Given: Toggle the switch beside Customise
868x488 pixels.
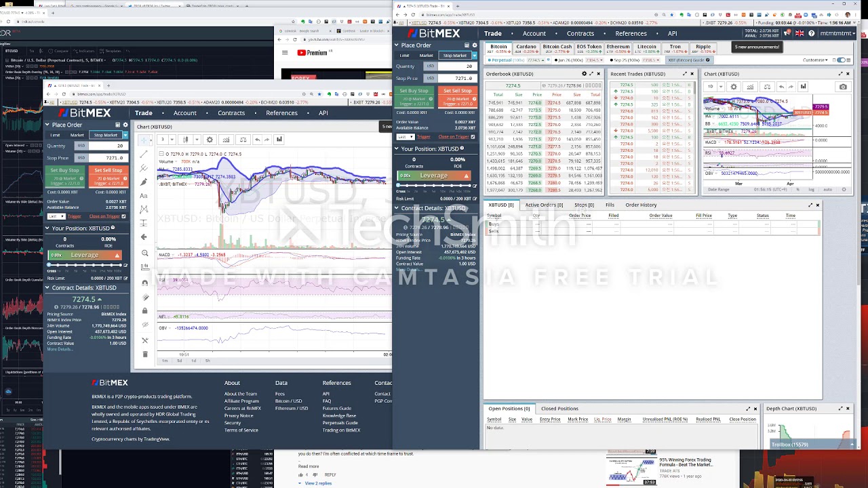Looking at the screenshot, I should click(842, 60).
